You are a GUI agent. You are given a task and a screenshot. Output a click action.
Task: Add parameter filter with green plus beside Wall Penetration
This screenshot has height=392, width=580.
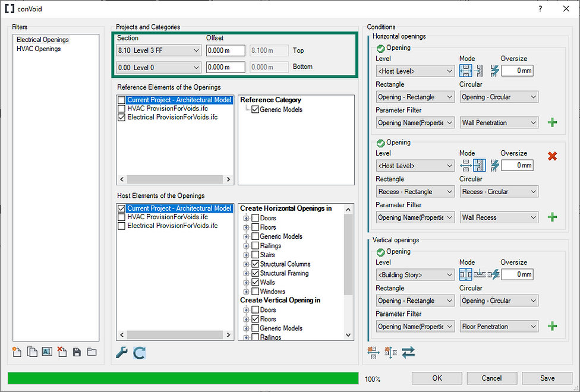click(552, 122)
